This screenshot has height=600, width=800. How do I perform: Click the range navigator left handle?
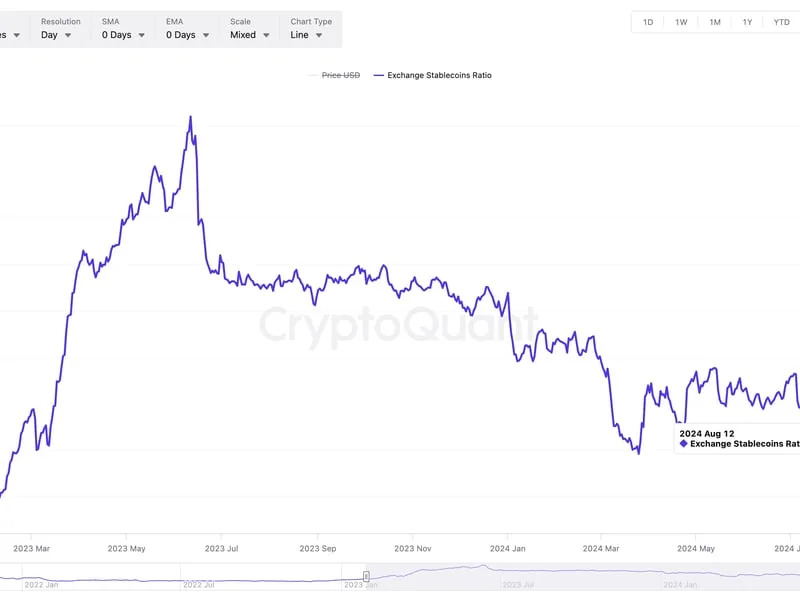coord(366,577)
